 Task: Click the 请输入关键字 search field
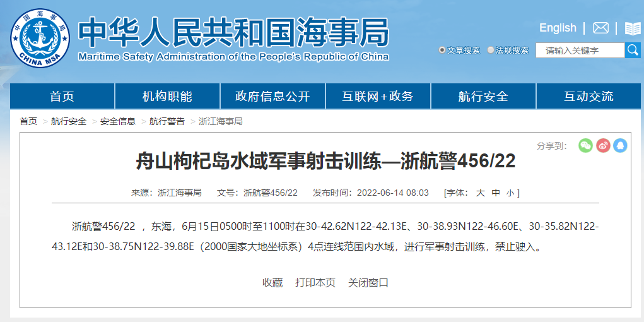pyautogui.click(x=580, y=51)
